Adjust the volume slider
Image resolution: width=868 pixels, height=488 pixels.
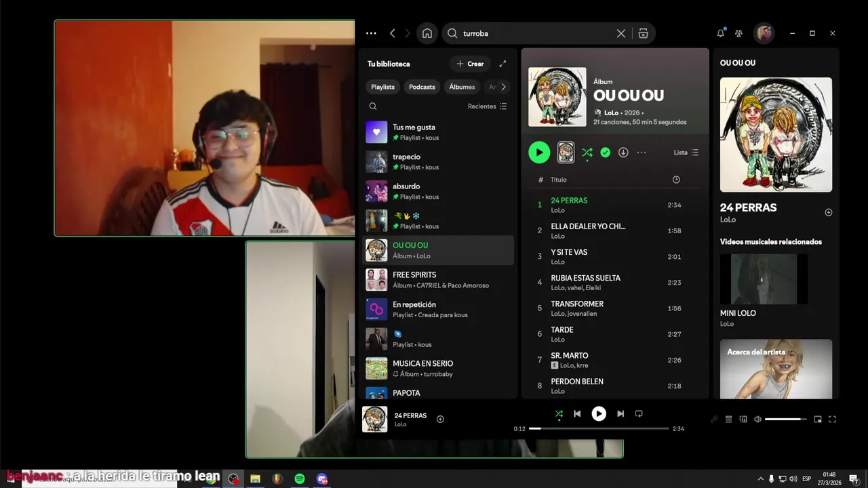pyautogui.click(x=786, y=419)
